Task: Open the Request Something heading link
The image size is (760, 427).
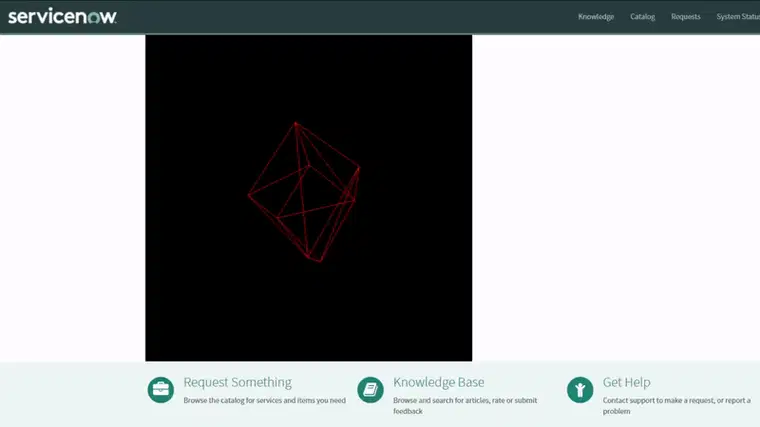Action: [x=238, y=382]
